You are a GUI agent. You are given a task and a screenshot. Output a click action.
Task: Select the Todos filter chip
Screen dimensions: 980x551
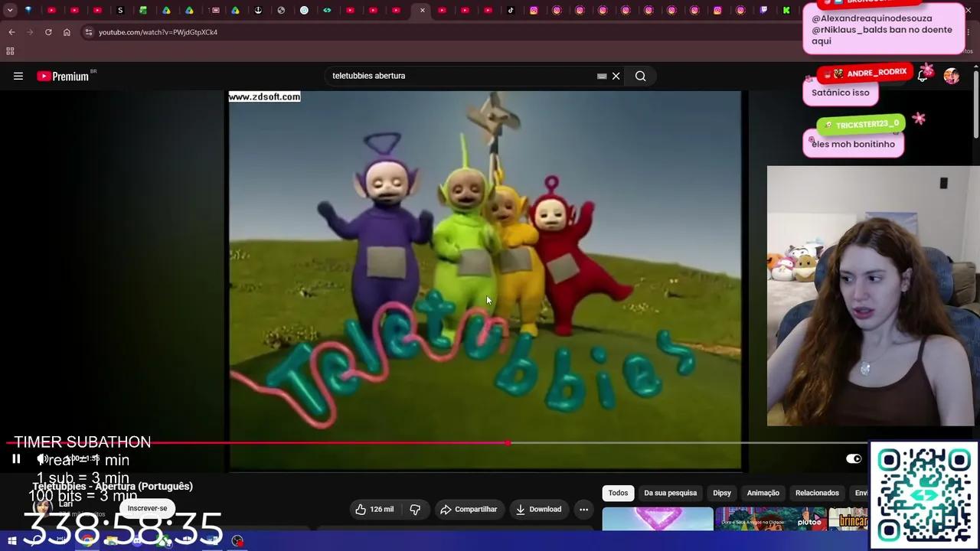pos(618,493)
